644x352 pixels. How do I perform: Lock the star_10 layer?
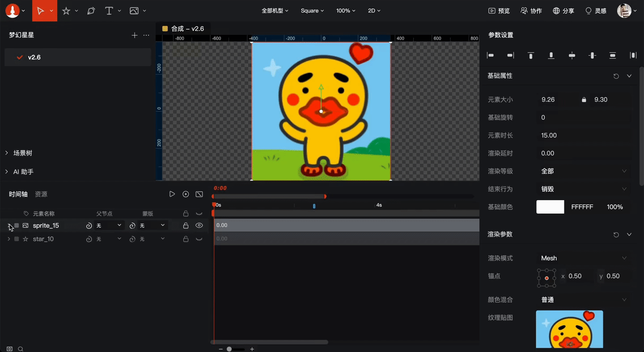(x=186, y=239)
